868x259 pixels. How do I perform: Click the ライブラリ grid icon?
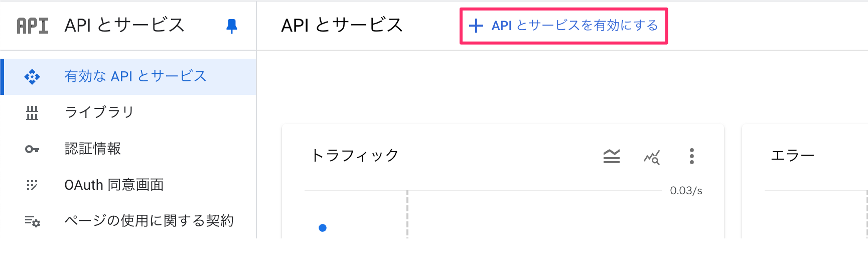click(32, 113)
